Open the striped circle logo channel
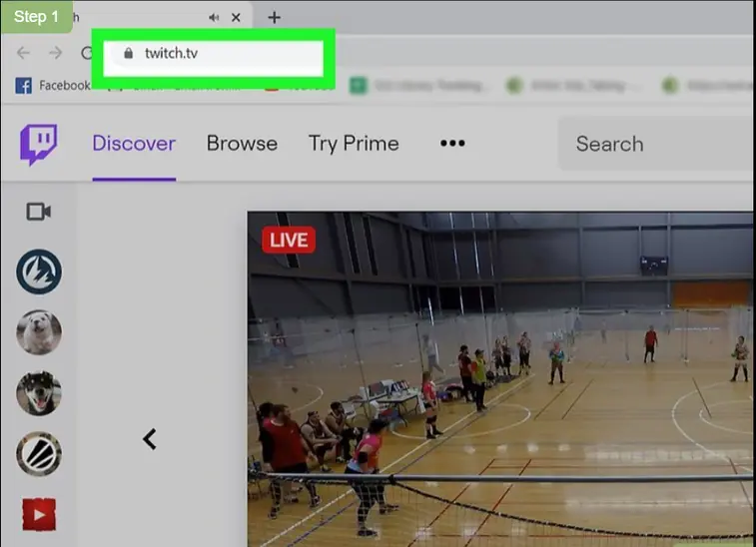Viewport: 756px width, 547px height. (39, 454)
